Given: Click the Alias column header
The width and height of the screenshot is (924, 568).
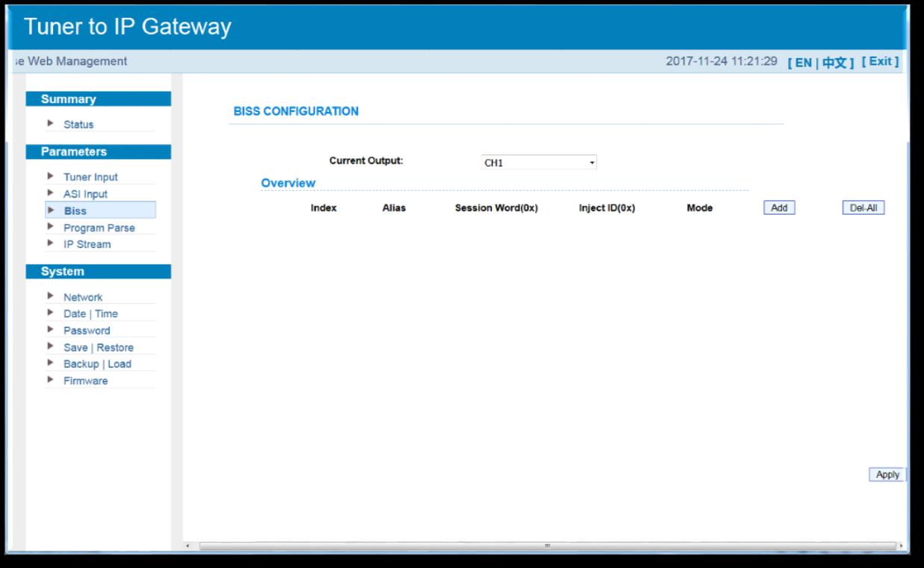Looking at the screenshot, I should [394, 208].
